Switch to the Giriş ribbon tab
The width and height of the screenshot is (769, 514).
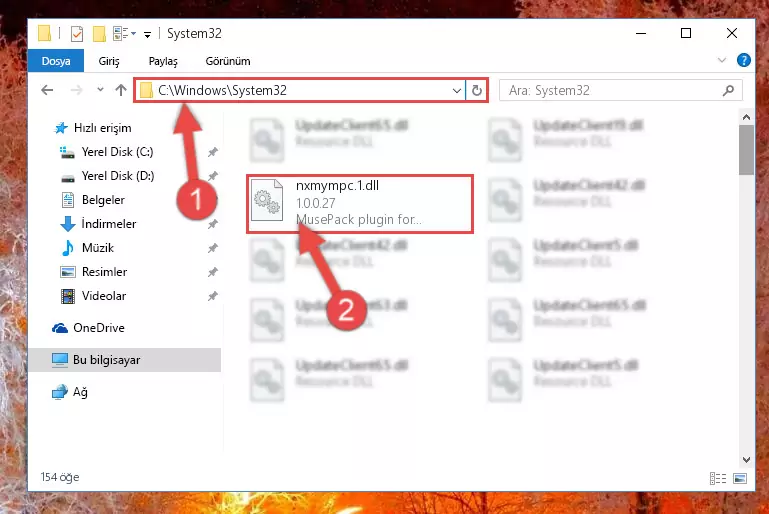(x=109, y=61)
